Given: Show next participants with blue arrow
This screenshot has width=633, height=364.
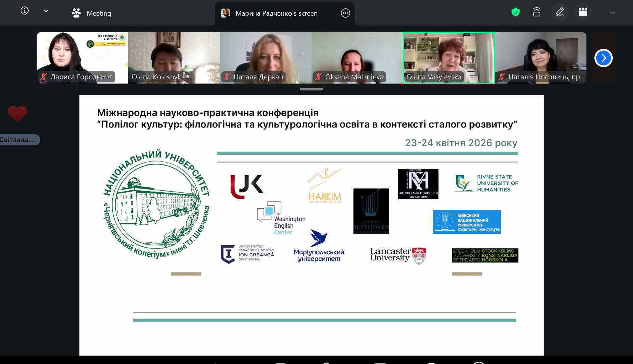Looking at the screenshot, I should 603,58.
